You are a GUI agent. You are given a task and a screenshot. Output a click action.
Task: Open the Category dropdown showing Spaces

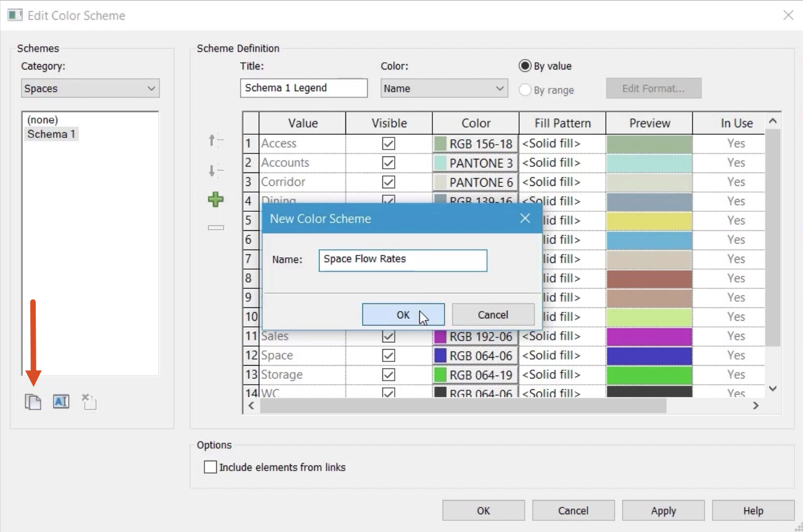(x=91, y=88)
